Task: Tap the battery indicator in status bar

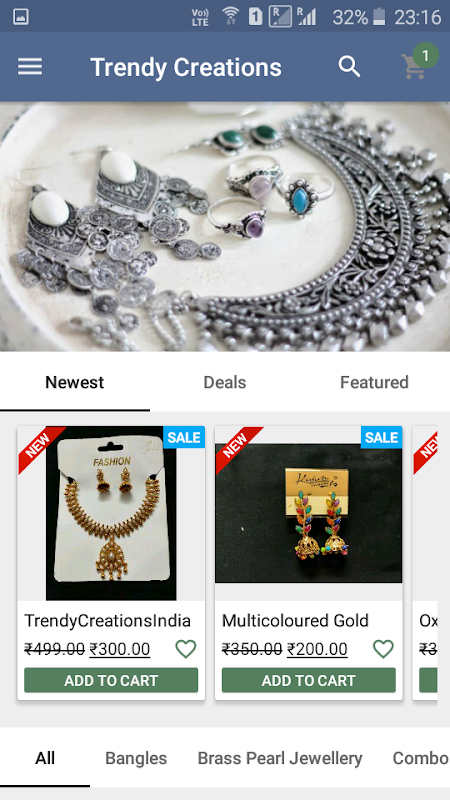Action: tap(379, 17)
